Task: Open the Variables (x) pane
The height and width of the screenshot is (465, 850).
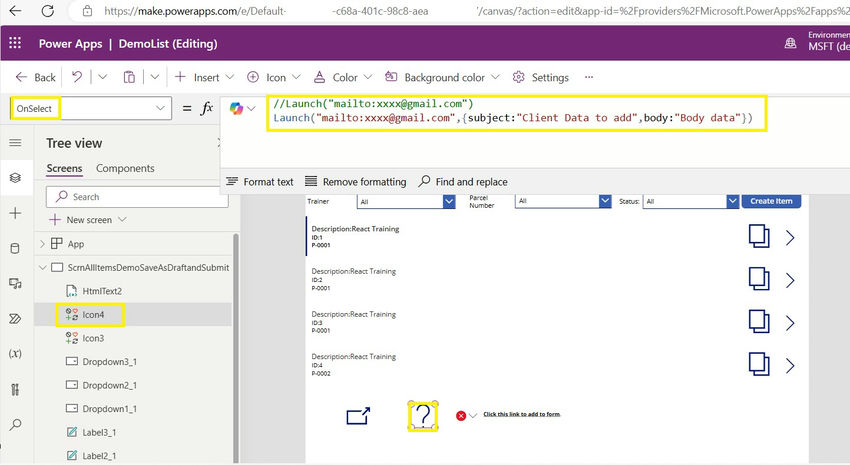Action: pyautogui.click(x=15, y=353)
